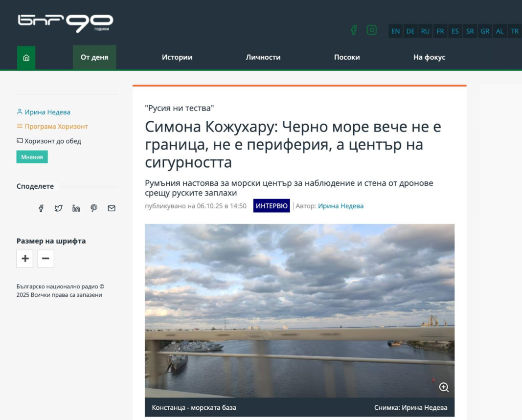Click the green home icon

[26, 58]
